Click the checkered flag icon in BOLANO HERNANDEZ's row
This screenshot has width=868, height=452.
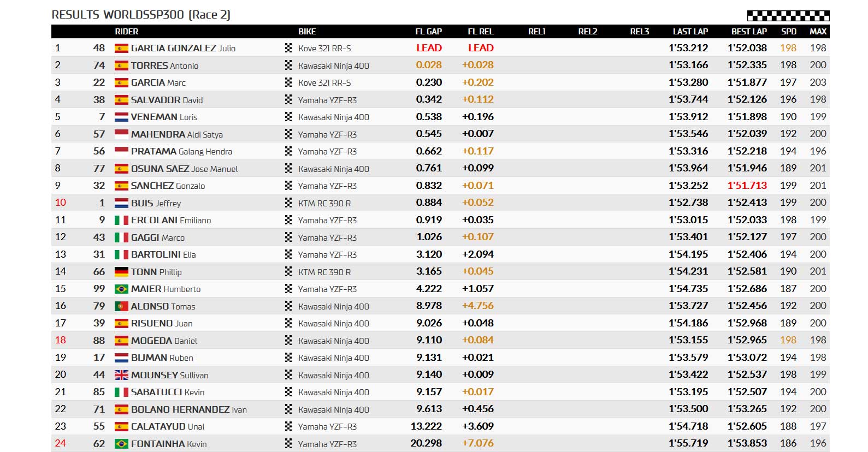[x=288, y=409]
